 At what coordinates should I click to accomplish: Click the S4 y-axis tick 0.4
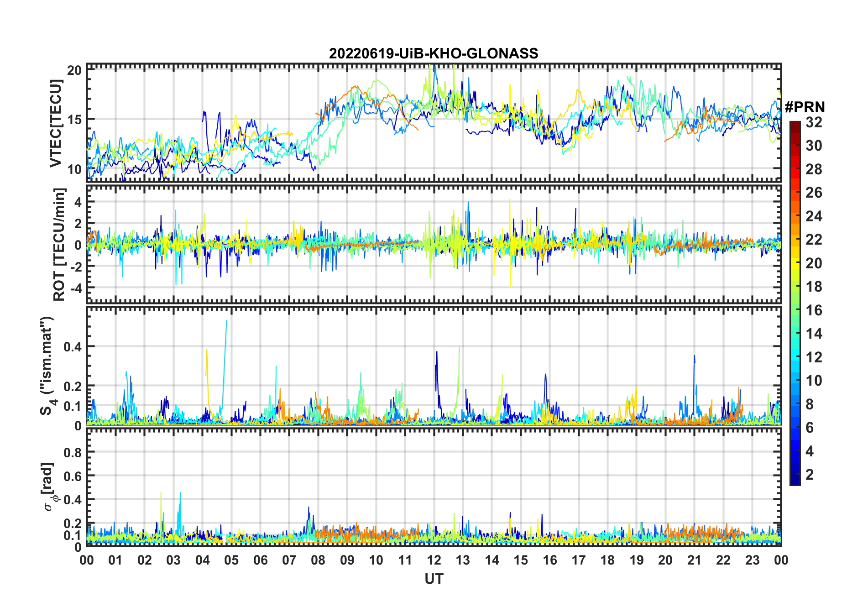point(73,346)
